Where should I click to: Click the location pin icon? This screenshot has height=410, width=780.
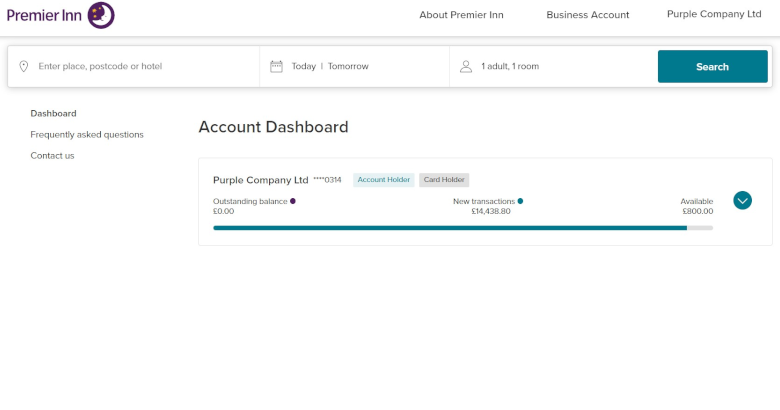click(x=25, y=67)
